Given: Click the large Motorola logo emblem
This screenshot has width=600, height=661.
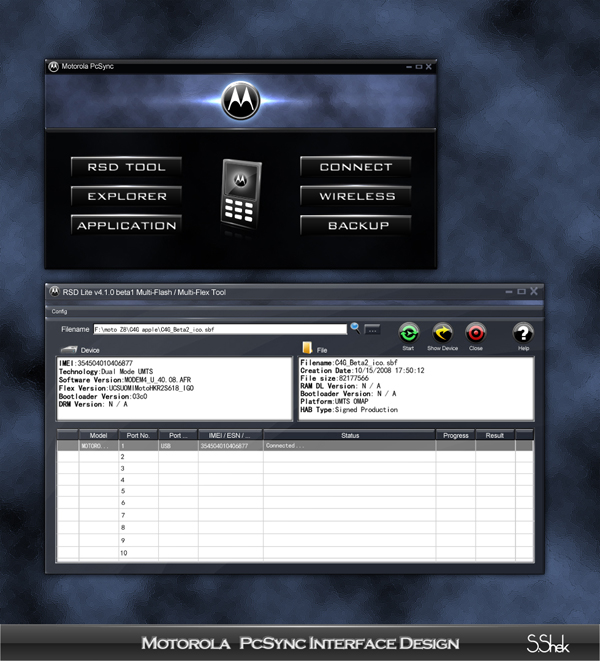Looking at the screenshot, I should (x=240, y=98).
